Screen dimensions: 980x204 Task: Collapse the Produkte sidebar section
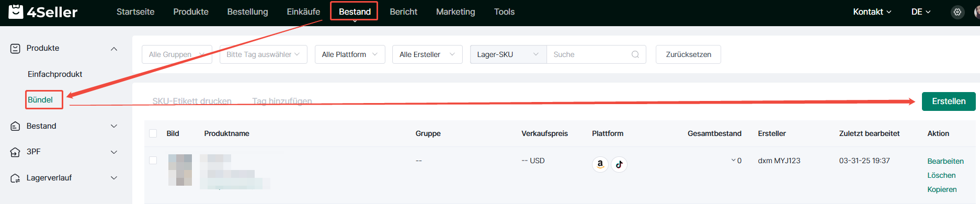114,49
